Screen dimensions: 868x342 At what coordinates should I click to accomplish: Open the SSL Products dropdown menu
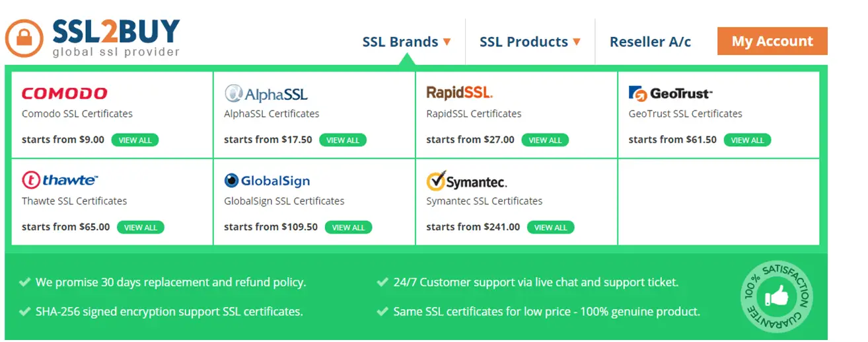pos(530,42)
